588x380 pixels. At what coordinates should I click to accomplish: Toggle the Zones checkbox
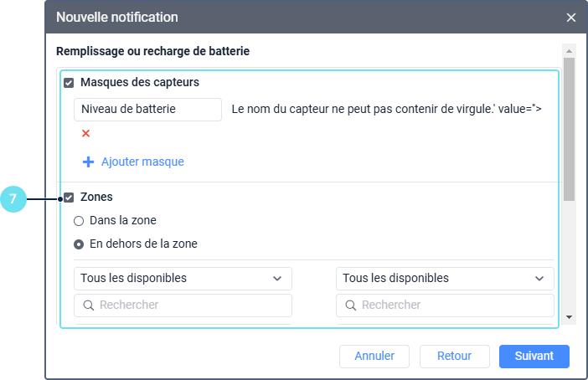click(x=69, y=198)
